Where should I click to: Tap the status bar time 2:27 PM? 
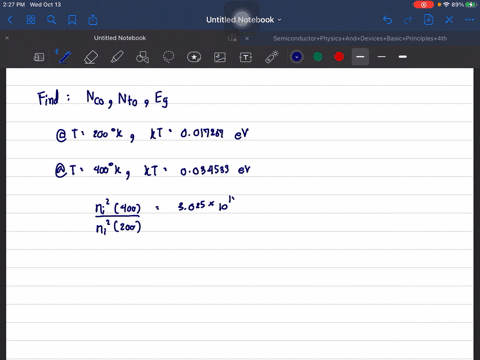(14, 5)
